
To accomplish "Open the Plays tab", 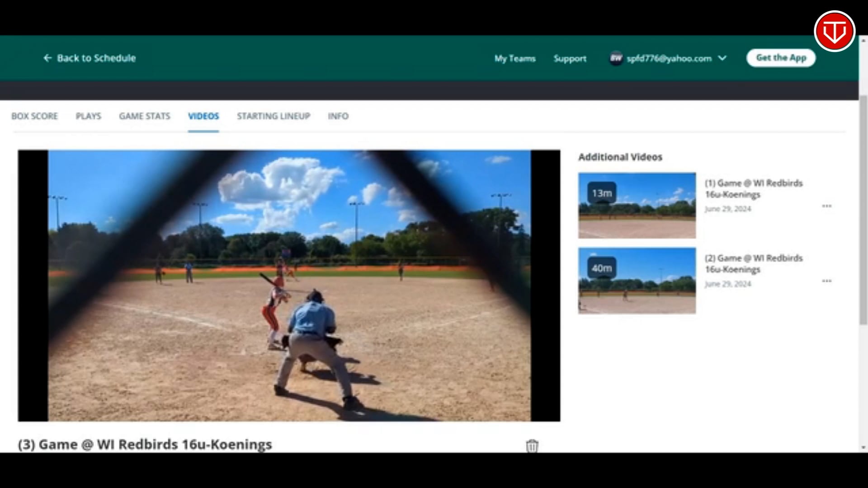I will pyautogui.click(x=88, y=116).
